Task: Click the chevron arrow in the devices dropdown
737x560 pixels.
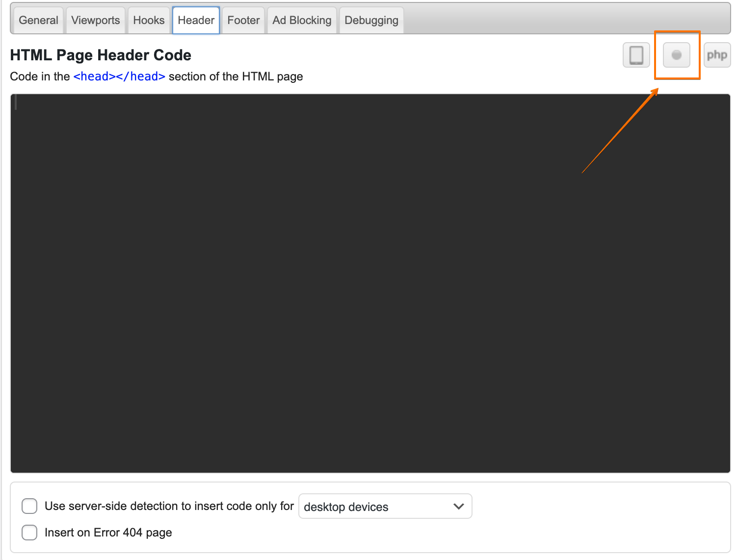Action: (x=459, y=507)
